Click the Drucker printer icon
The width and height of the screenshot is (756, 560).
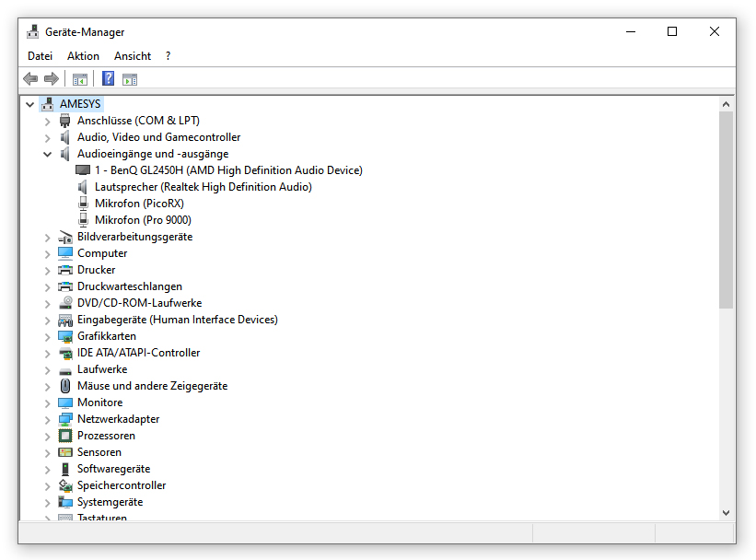click(65, 270)
